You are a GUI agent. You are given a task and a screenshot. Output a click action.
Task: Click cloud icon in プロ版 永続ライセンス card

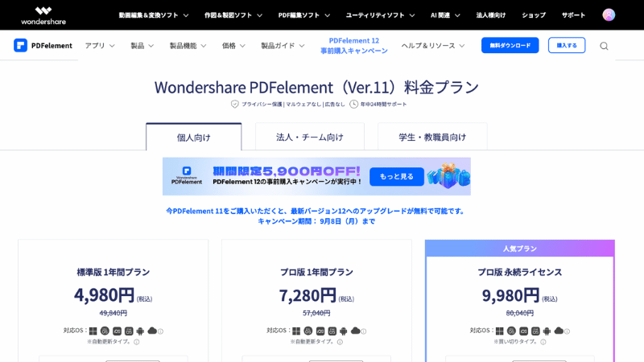pyautogui.click(x=559, y=331)
